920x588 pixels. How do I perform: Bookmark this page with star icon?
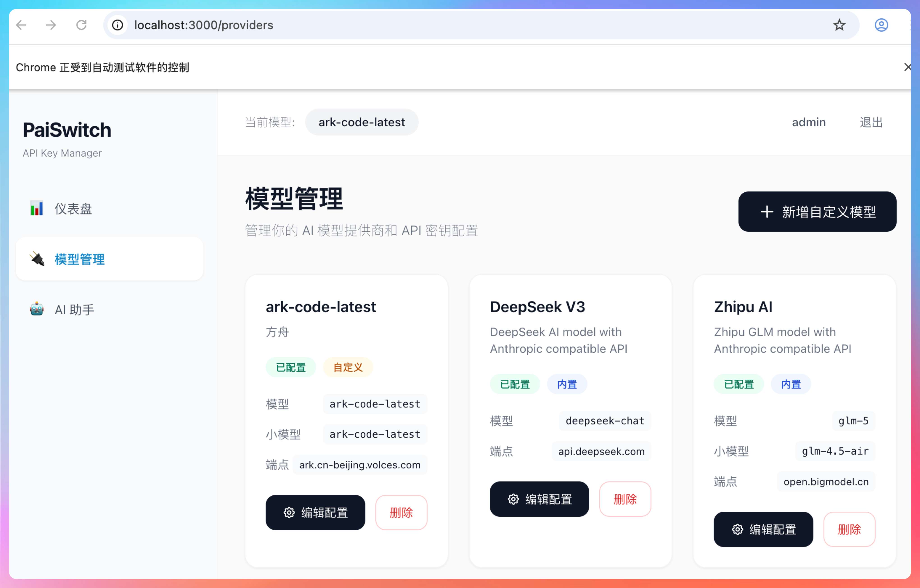coord(839,25)
